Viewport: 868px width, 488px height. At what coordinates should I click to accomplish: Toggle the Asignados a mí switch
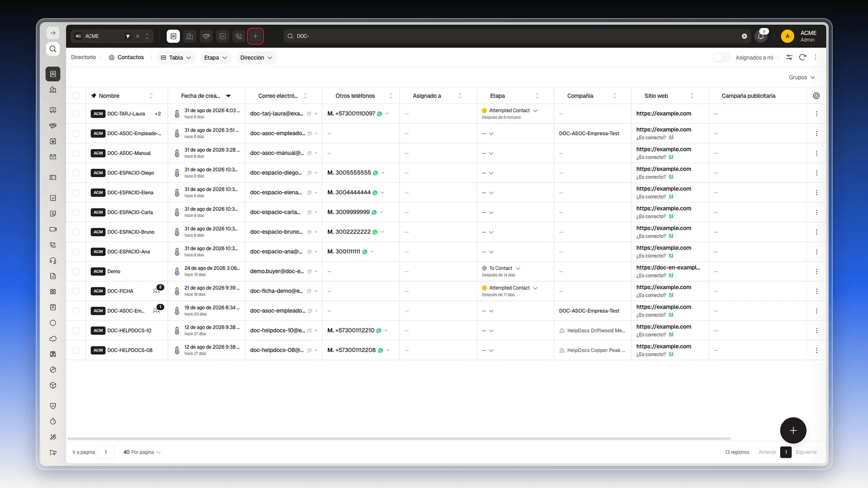point(722,58)
